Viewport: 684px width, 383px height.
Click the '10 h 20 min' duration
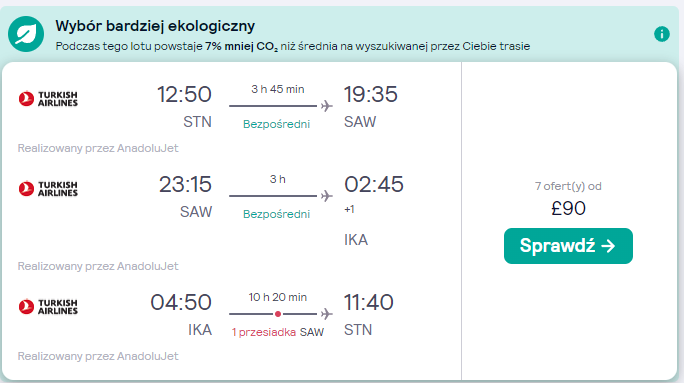[278, 298]
